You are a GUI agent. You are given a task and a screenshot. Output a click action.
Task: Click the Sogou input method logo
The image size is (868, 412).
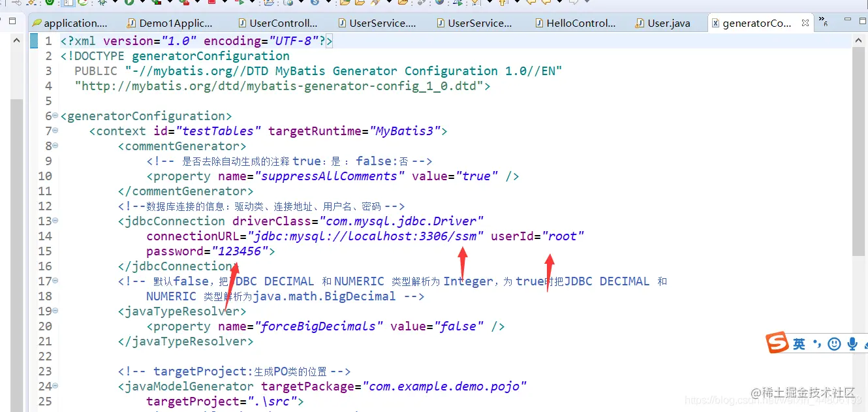coord(777,343)
